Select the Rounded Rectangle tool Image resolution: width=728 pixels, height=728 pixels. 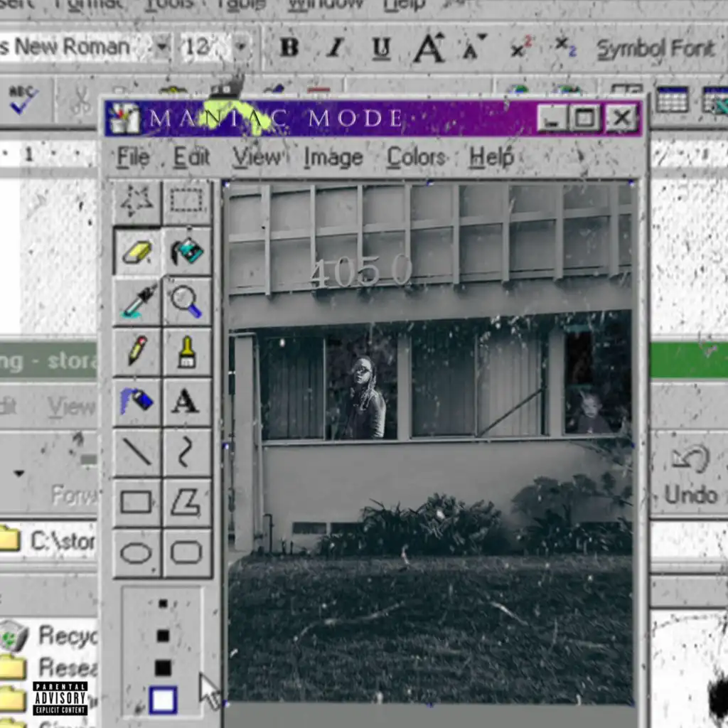pyautogui.click(x=187, y=552)
